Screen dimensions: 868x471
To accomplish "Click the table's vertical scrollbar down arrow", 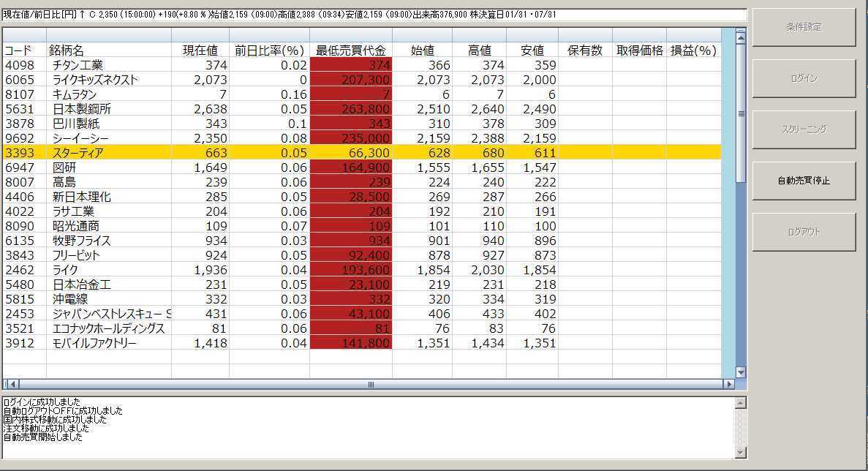I will tap(741, 372).
